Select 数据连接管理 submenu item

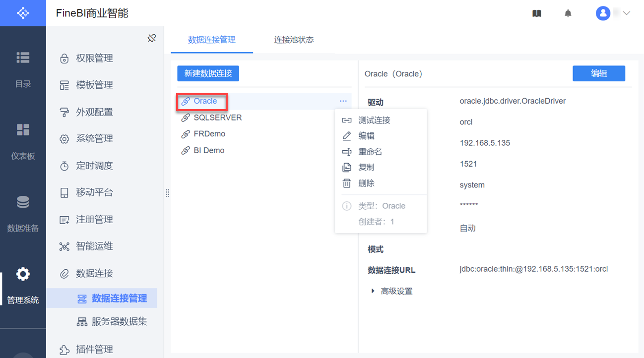coord(102,298)
